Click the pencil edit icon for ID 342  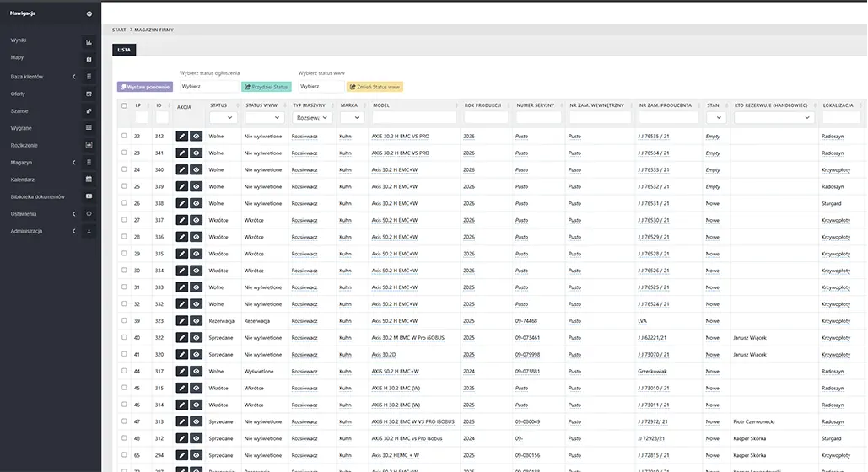(x=182, y=136)
